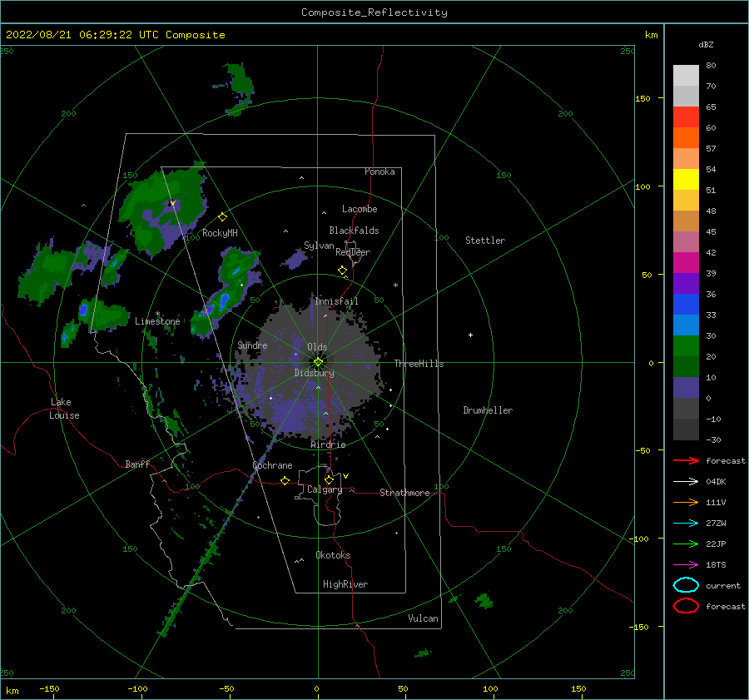Click the Lacombe city label
Screen dimensions: 749x700
pos(360,209)
